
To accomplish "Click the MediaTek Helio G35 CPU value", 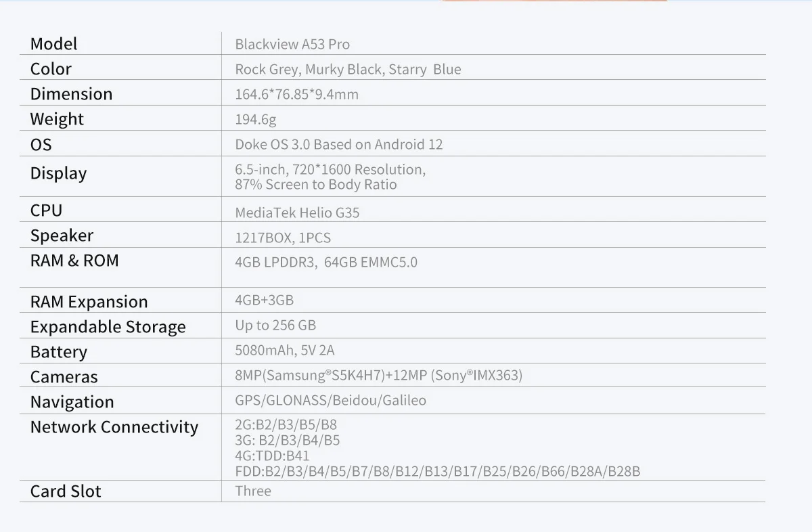I will pyautogui.click(x=297, y=213).
